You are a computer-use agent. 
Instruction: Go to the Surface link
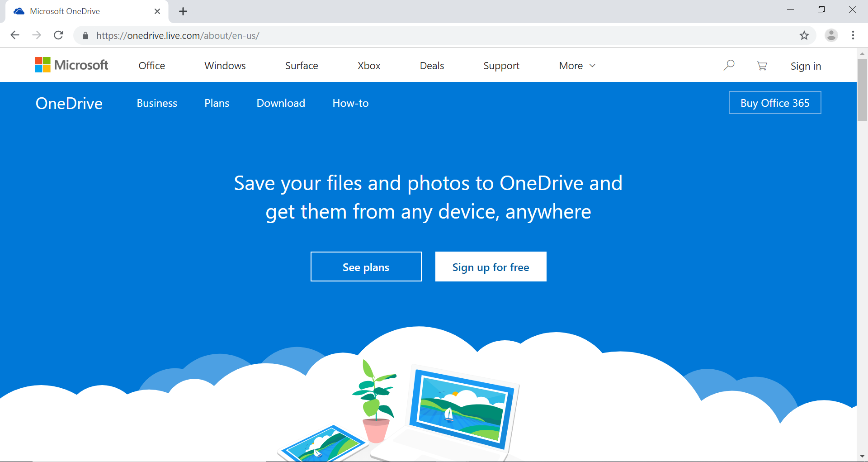click(302, 66)
